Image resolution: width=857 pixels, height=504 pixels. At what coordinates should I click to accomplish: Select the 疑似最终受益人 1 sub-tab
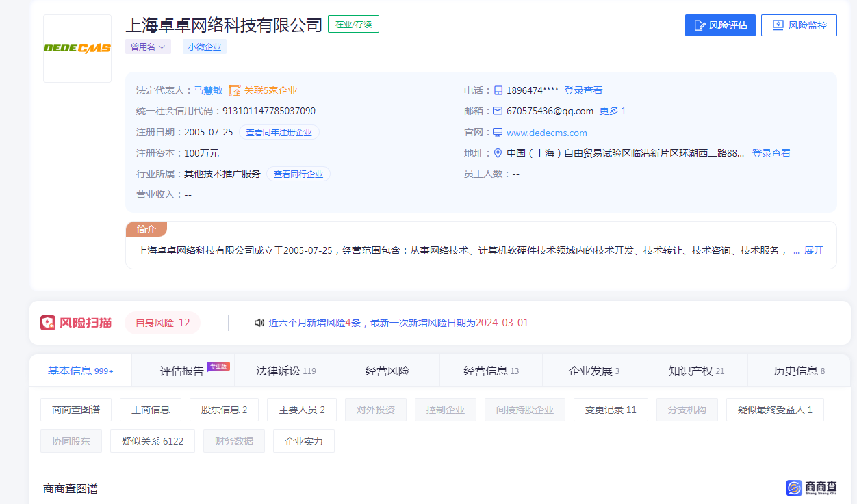click(x=775, y=410)
